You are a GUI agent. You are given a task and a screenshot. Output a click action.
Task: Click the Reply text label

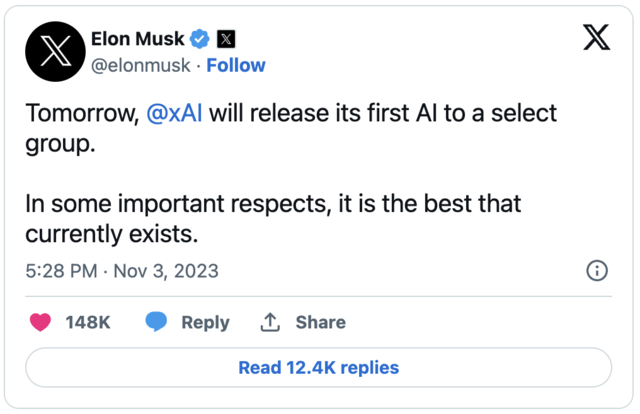coord(205,322)
